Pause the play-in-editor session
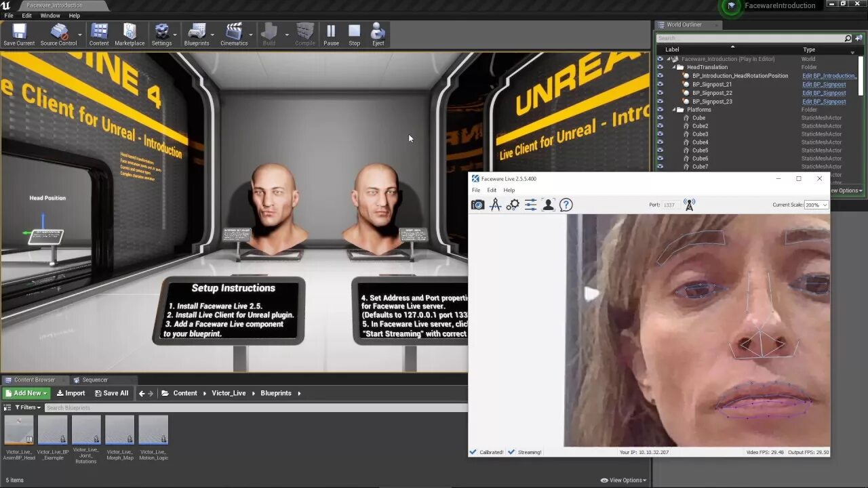 point(331,35)
